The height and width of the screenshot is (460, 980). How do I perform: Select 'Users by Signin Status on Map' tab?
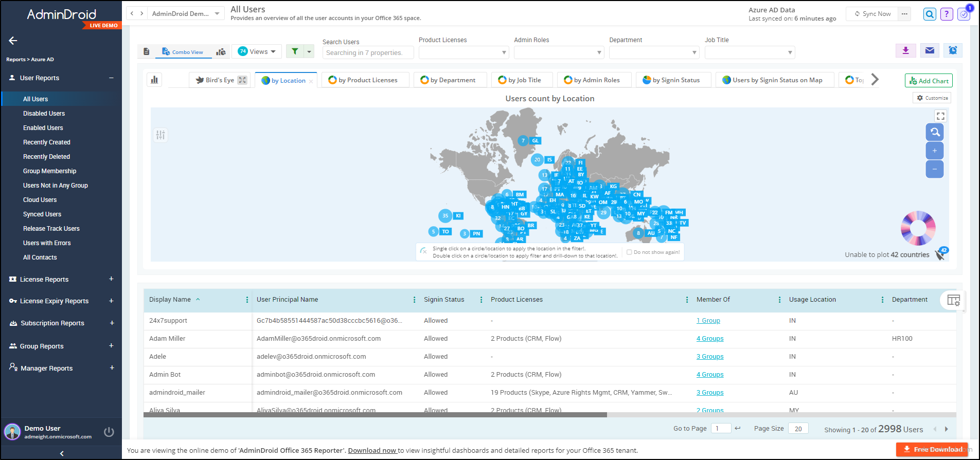(x=774, y=80)
